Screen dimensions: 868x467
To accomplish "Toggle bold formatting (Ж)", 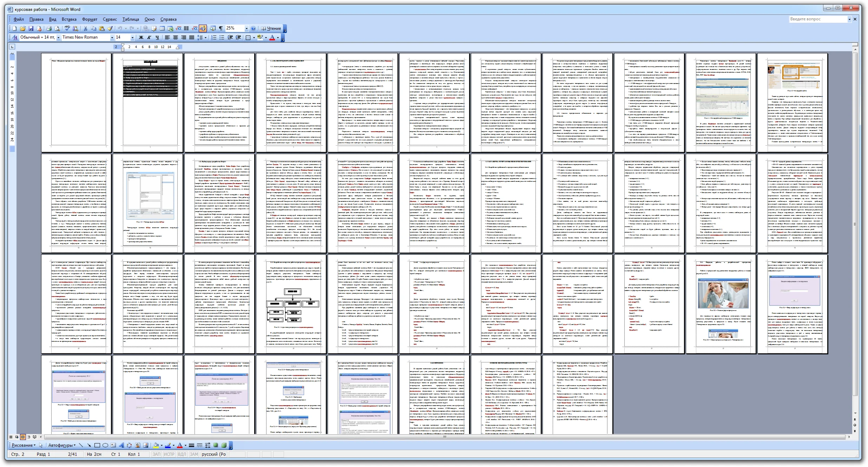I will click(x=141, y=38).
